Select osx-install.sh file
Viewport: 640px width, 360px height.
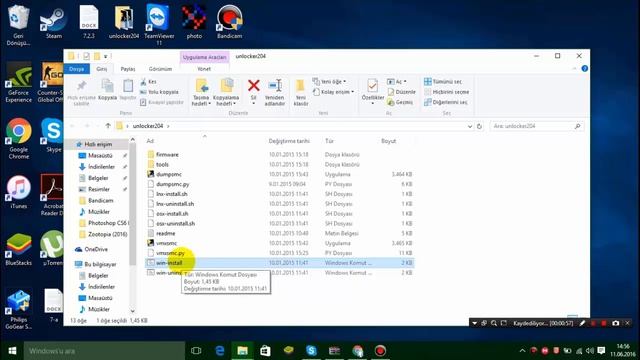coord(172,213)
